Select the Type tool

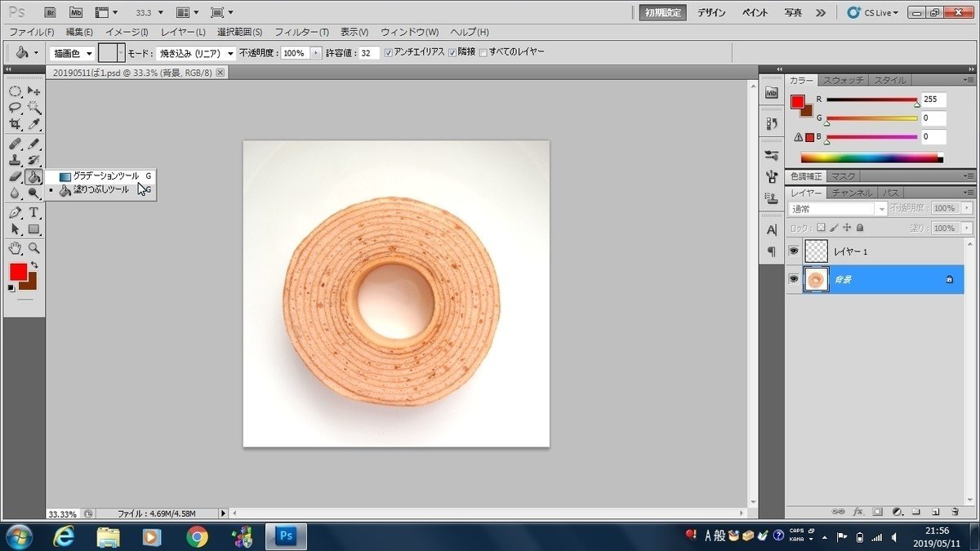tap(33, 212)
